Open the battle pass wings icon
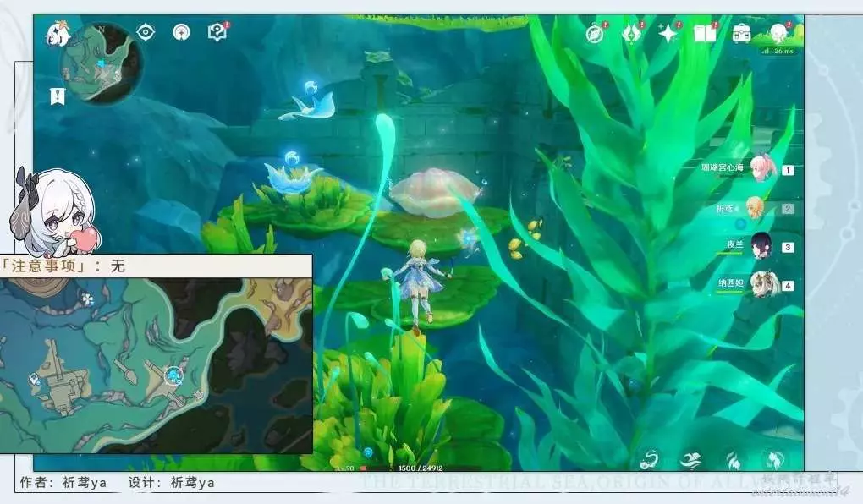 631,34
